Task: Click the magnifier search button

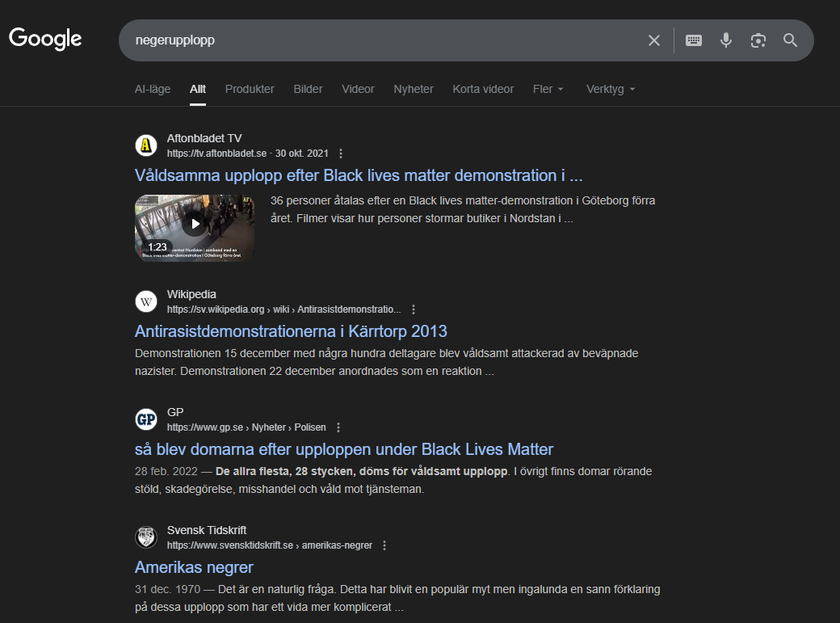Action: tap(790, 40)
